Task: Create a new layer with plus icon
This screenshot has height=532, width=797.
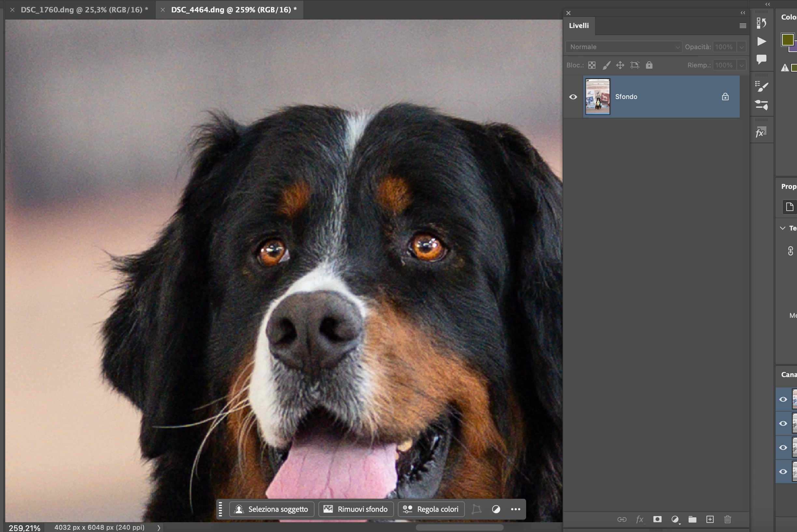Action: coord(710,519)
